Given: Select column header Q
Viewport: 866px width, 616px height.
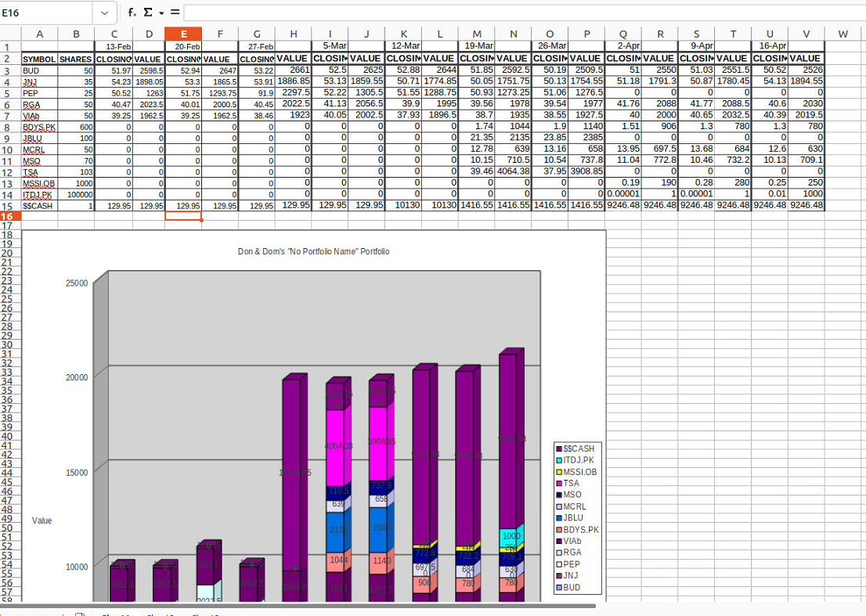Looking at the screenshot, I should (x=623, y=34).
